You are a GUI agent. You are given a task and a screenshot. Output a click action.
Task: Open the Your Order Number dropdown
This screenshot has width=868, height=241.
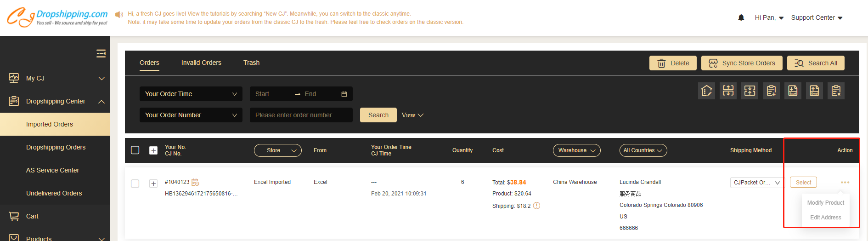click(x=191, y=115)
